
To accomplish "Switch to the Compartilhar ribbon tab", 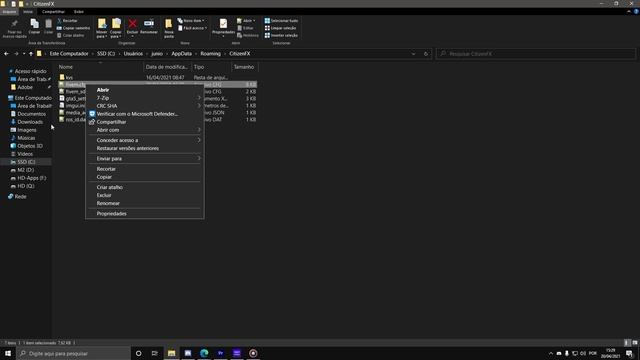I will click(53, 11).
